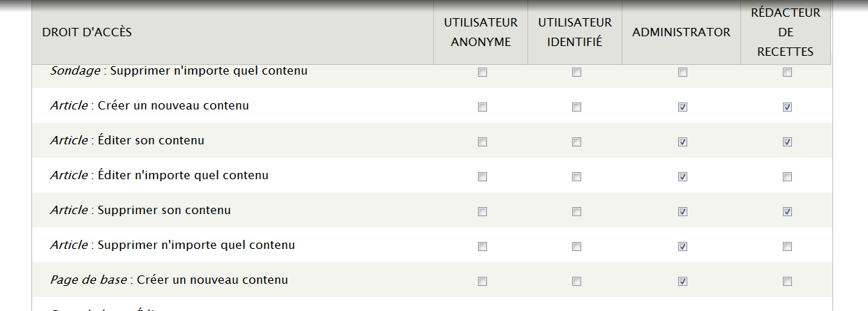Check Utilisateur anonyme for 'Sondage: Supprimer n'importe quel contenu'
Viewport: 868px width, 311px height.
pos(482,73)
